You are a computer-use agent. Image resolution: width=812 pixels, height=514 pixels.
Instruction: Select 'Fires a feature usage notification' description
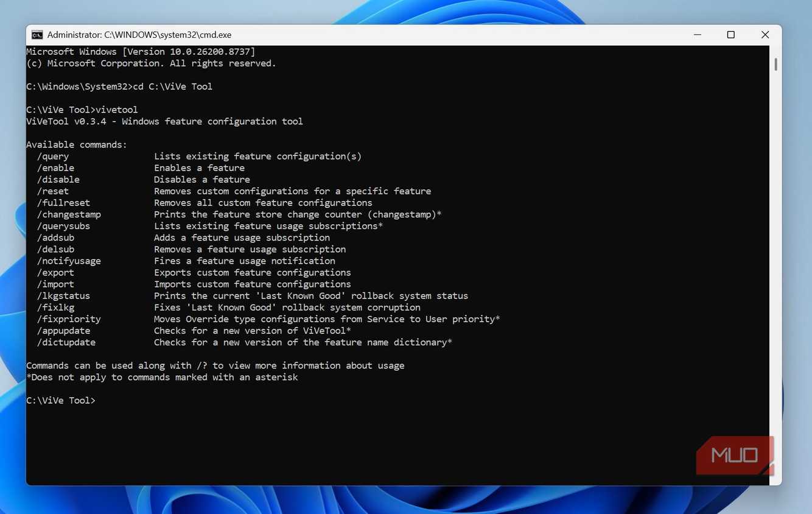coord(245,261)
